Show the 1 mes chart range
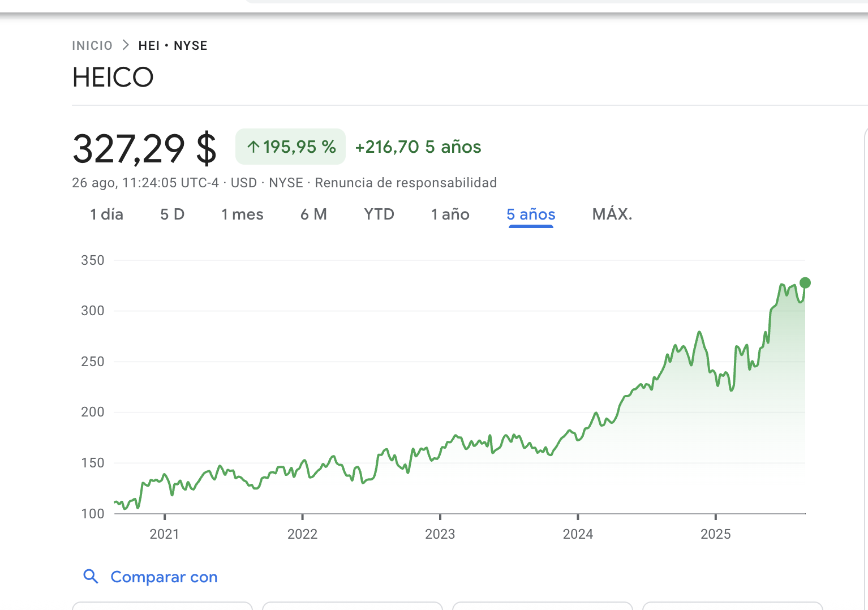Screen dimensions: 868x610 pos(242,214)
